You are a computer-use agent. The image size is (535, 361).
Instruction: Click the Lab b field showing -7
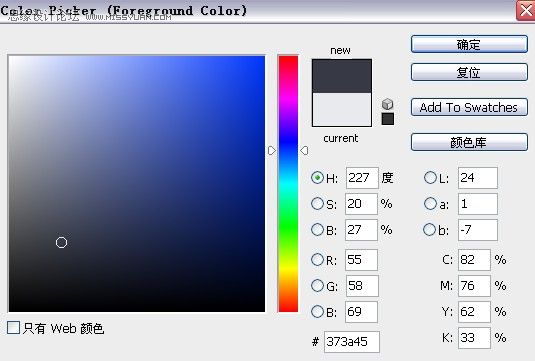(x=478, y=230)
